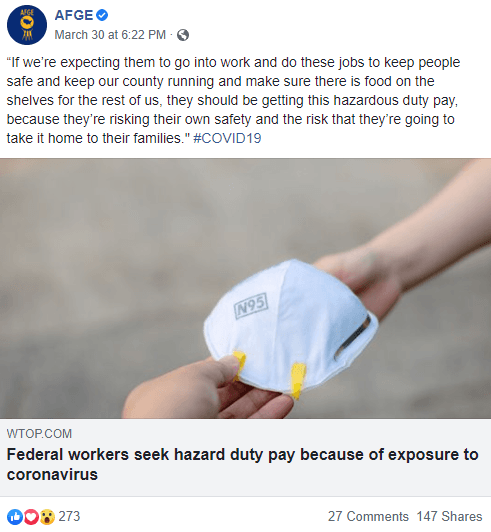Click the N95 stamp on the mask photo
The image size is (491, 532).
tap(251, 306)
